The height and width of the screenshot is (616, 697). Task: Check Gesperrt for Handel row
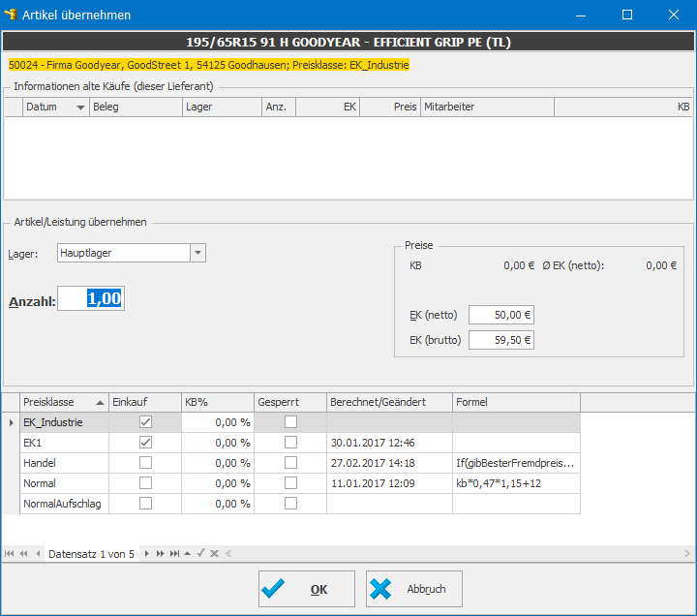(290, 463)
